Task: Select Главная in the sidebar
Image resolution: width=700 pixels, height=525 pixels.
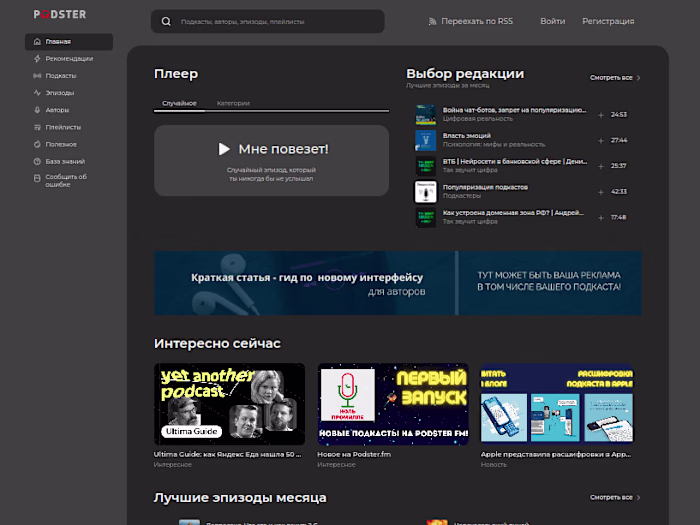Action: tap(69, 42)
